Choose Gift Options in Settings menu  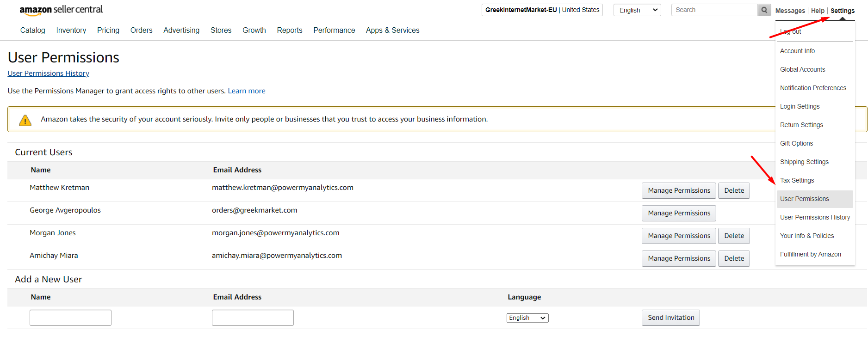coord(797,143)
